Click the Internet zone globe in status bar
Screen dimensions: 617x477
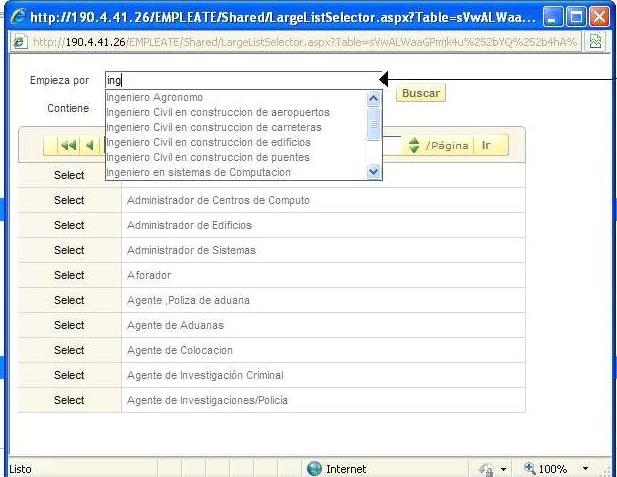pyautogui.click(x=315, y=468)
